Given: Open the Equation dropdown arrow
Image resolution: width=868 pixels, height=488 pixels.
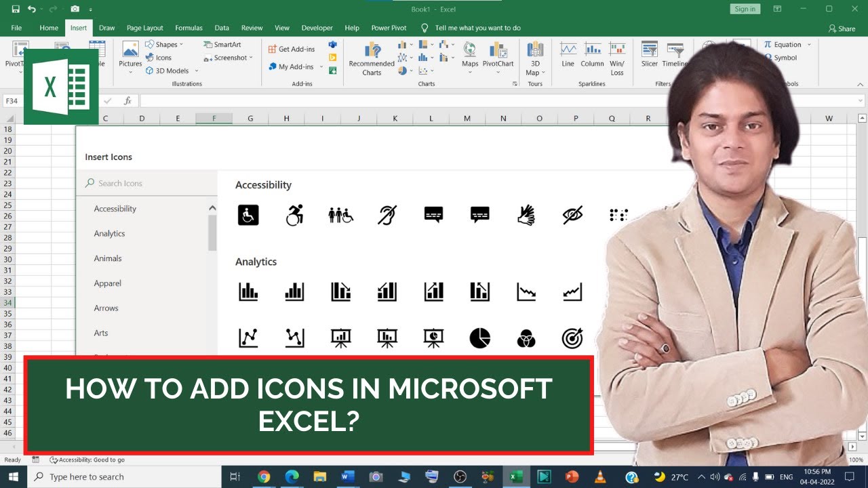Looking at the screenshot, I should click(809, 45).
